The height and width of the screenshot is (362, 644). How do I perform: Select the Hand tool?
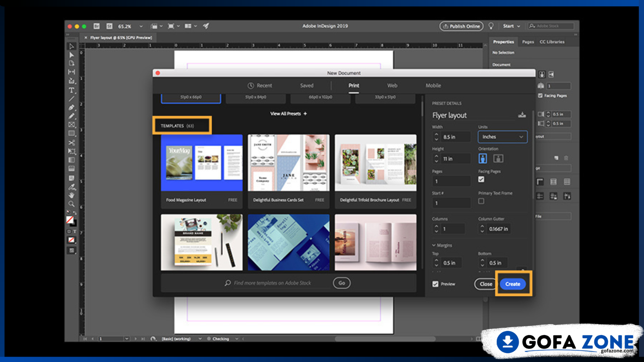(x=71, y=195)
